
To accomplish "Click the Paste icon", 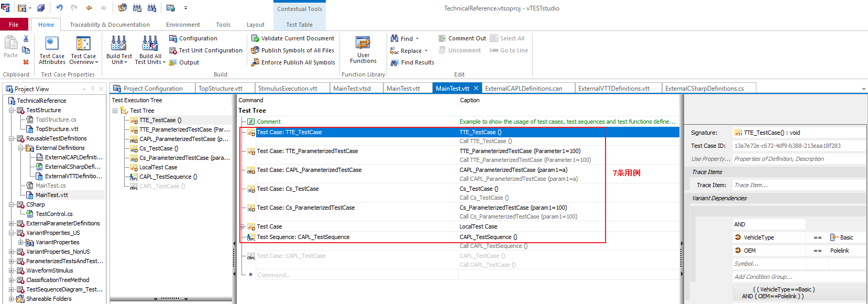I will point(11,43).
